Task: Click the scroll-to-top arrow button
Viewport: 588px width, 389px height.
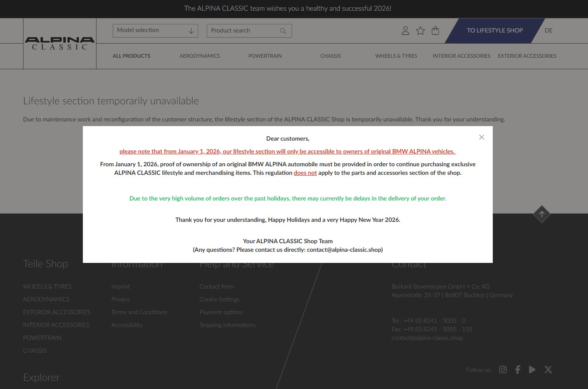Action: click(541, 214)
